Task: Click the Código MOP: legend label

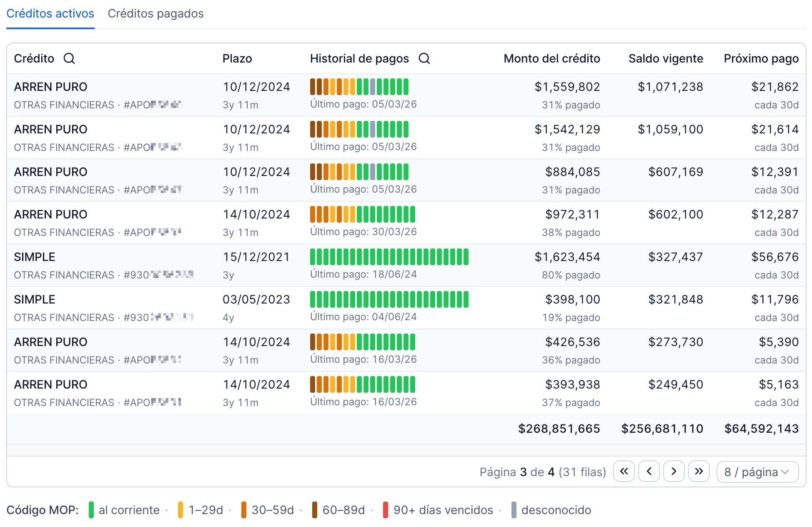Action: (x=43, y=510)
